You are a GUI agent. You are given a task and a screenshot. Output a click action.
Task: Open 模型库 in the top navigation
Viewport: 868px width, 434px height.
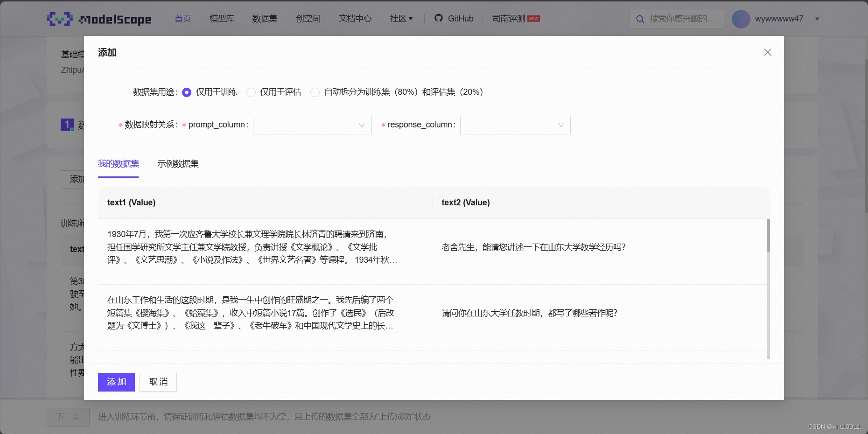(222, 19)
